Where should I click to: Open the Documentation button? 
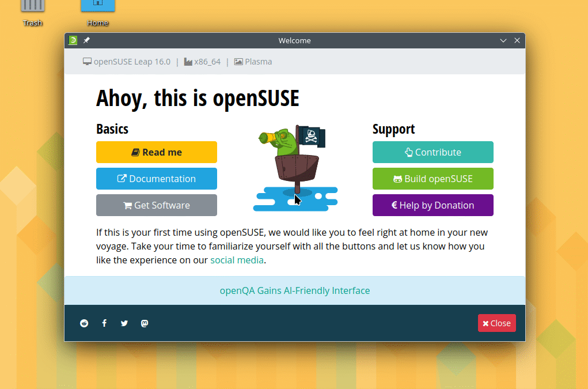(x=157, y=179)
